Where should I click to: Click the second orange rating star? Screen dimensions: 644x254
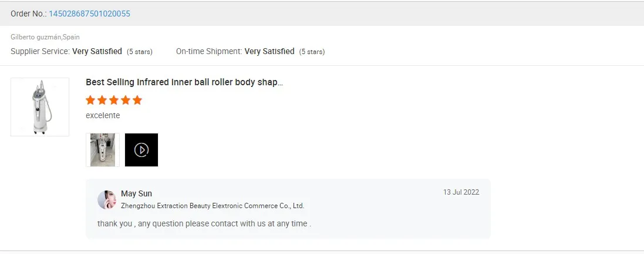(103, 100)
